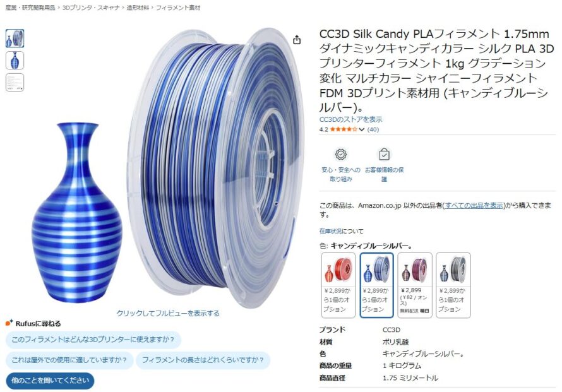Select the blue vase thumbnail image
Screen dimensions: 562x392
[15, 60]
